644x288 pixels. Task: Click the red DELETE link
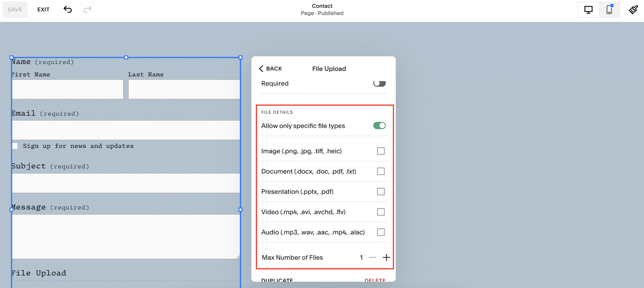click(375, 280)
